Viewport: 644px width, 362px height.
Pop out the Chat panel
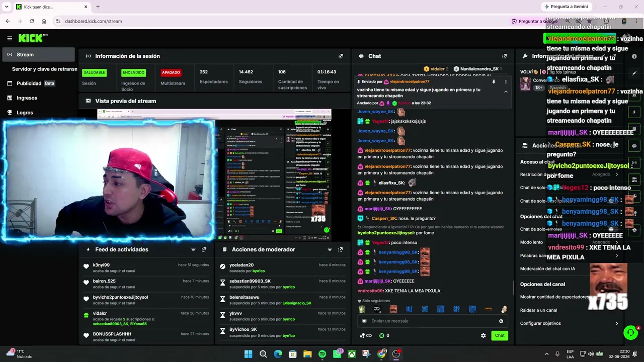point(505,56)
